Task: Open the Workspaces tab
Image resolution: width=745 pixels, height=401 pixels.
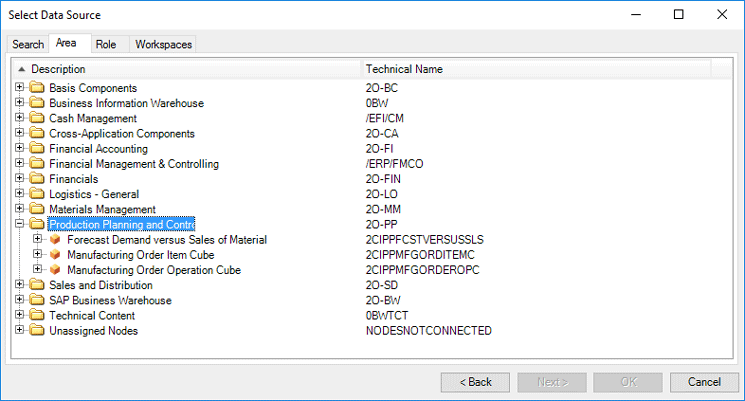Action: point(163,44)
